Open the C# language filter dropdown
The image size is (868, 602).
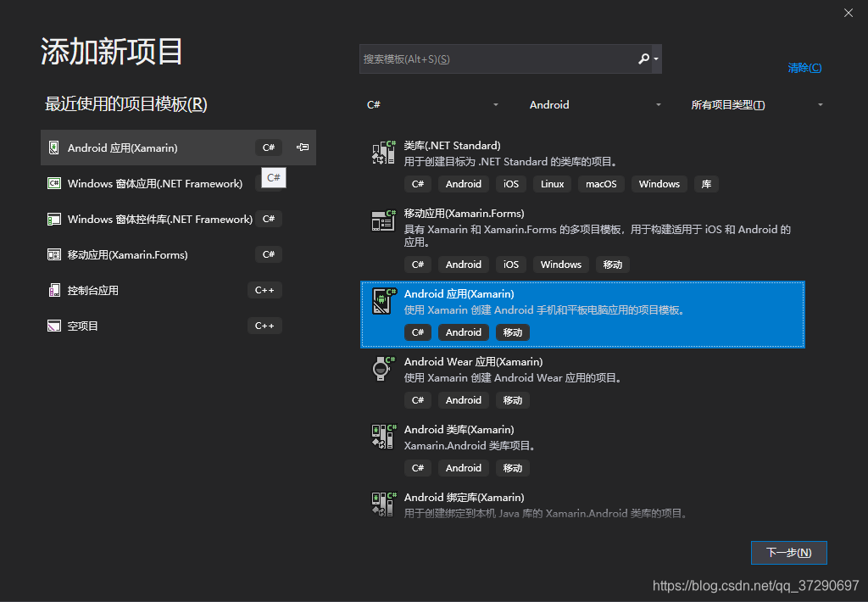point(432,104)
